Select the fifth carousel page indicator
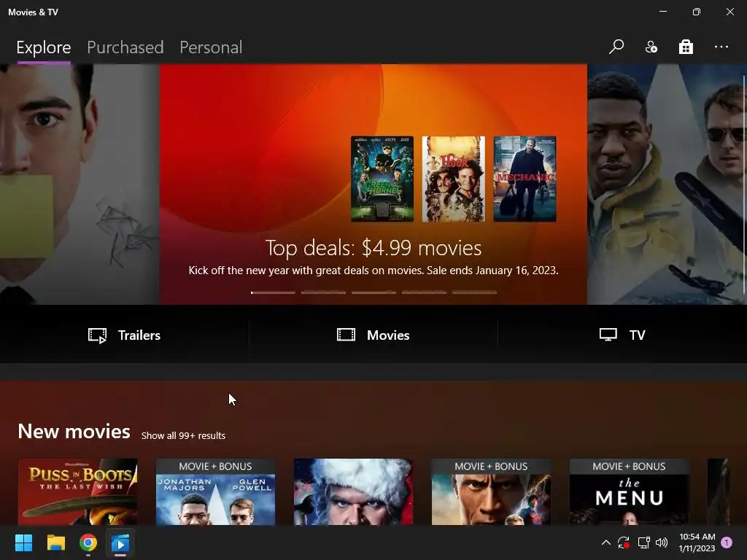 [474, 292]
